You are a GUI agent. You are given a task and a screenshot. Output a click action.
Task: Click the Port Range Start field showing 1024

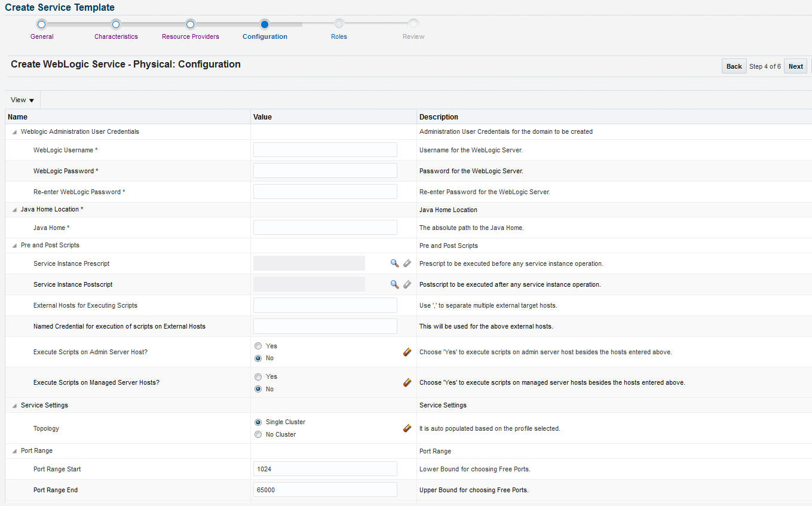pyautogui.click(x=325, y=469)
